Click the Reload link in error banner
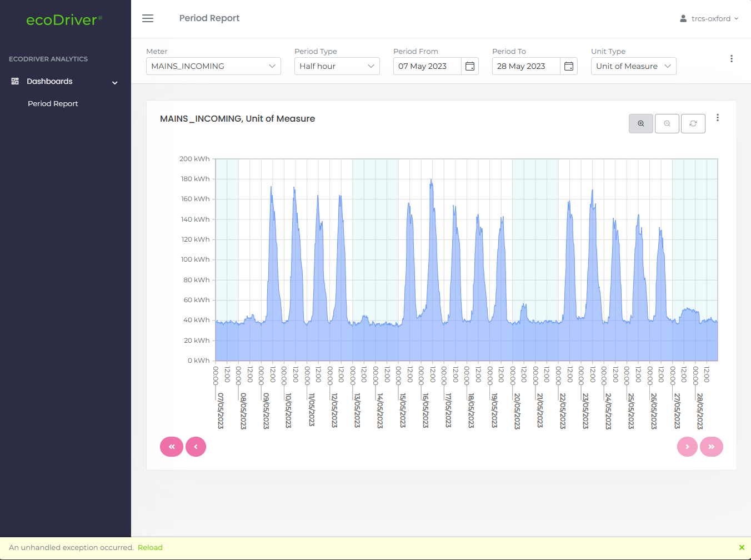 point(150,548)
